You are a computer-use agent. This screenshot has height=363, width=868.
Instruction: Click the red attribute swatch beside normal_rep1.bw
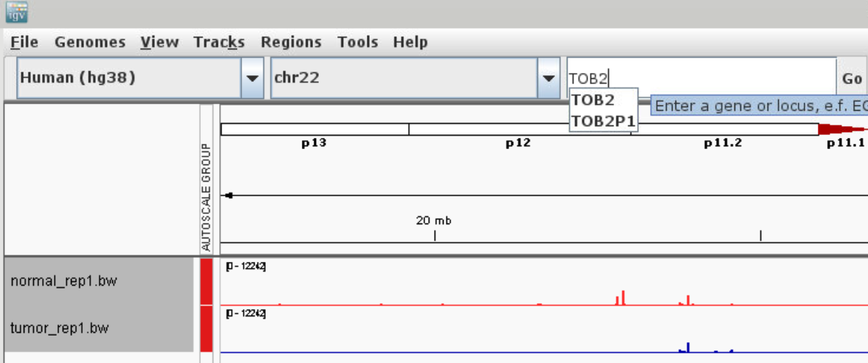pos(206,281)
